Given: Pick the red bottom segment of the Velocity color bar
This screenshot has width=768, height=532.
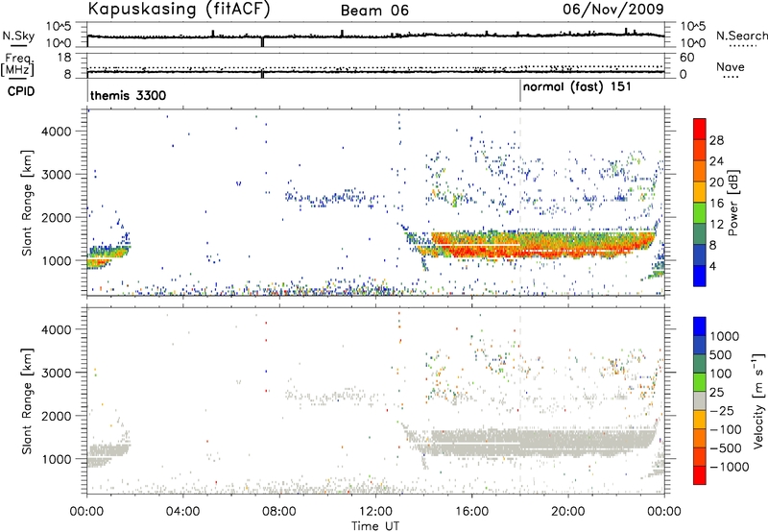Looking at the screenshot, I should (700, 475).
